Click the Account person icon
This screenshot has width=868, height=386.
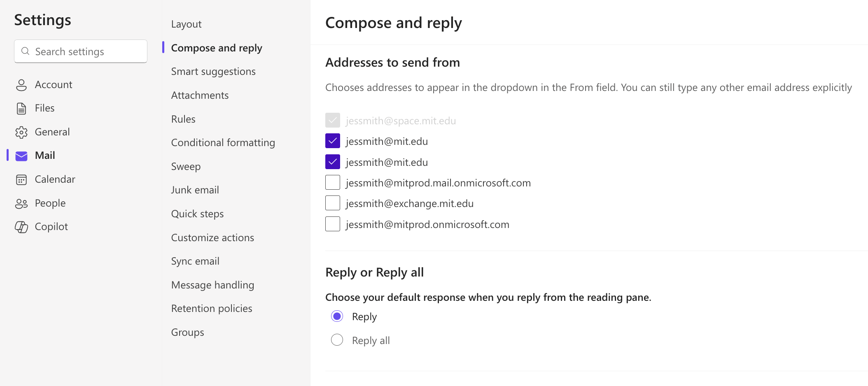pyautogui.click(x=21, y=85)
